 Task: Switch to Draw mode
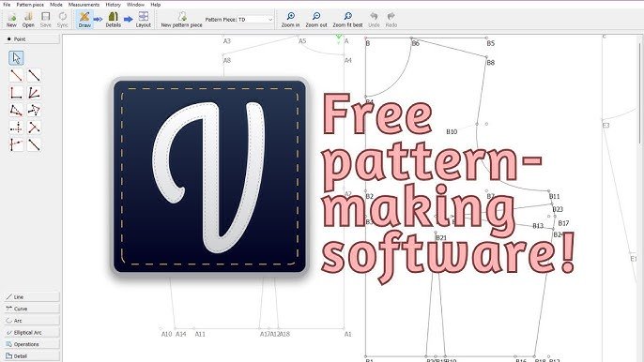(x=84, y=20)
